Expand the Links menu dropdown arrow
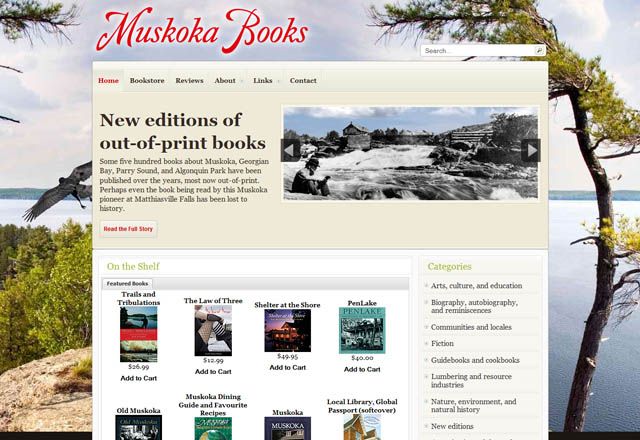This screenshot has height=440, width=640. coord(278,81)
